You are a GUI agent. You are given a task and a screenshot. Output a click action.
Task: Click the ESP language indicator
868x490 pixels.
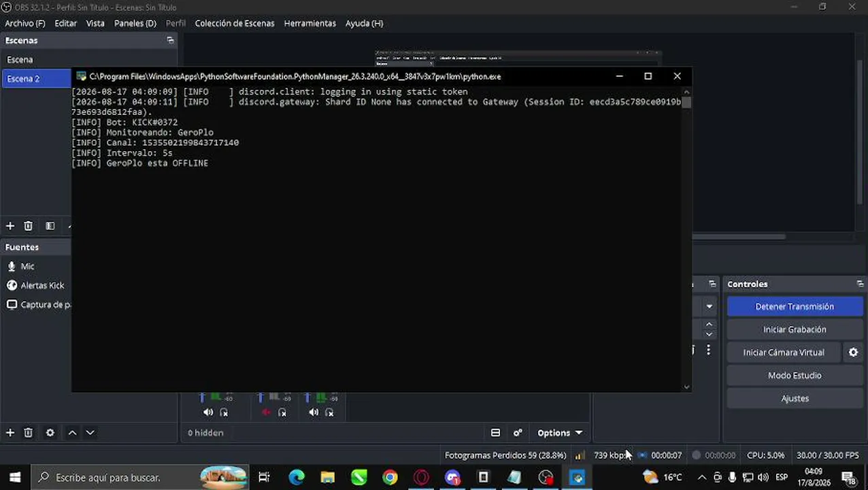[782, 478]
